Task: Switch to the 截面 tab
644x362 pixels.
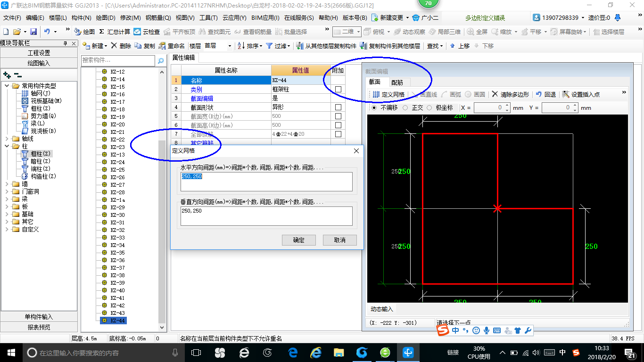Action: pos(375,82)
